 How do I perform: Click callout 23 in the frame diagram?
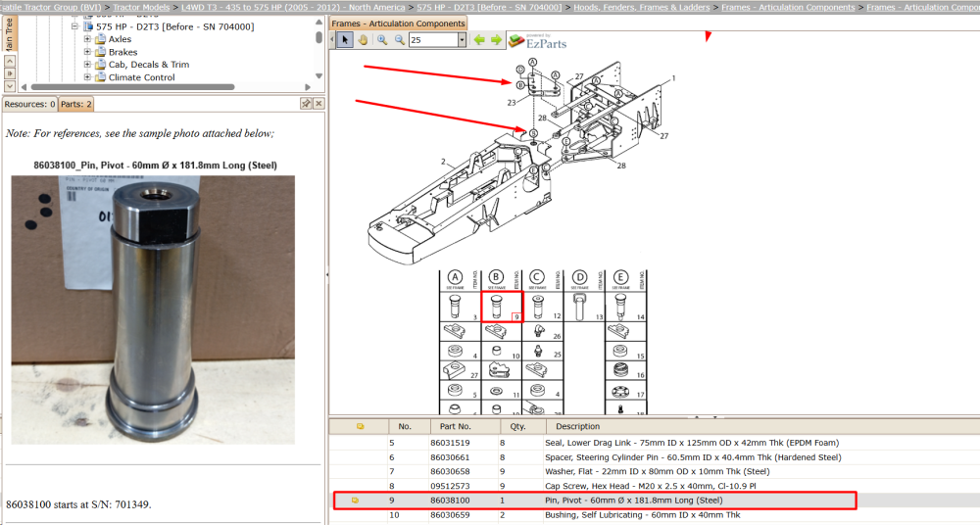512,103
